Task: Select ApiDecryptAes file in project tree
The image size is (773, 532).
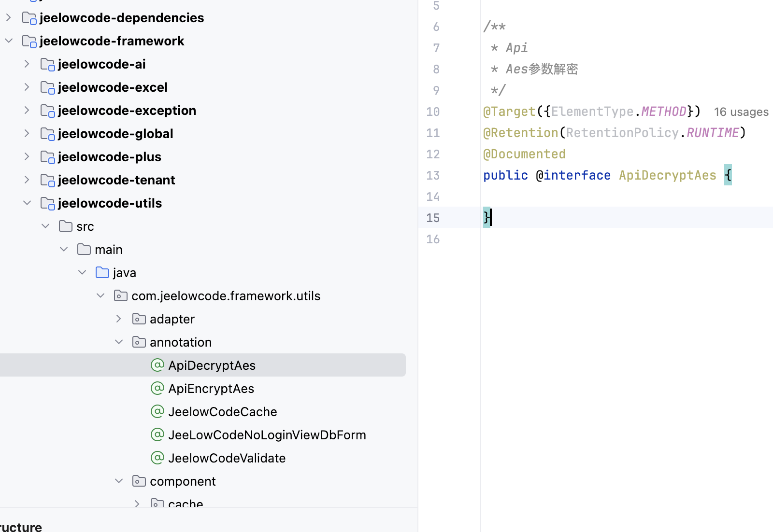Action: click(x=212, y=365)
